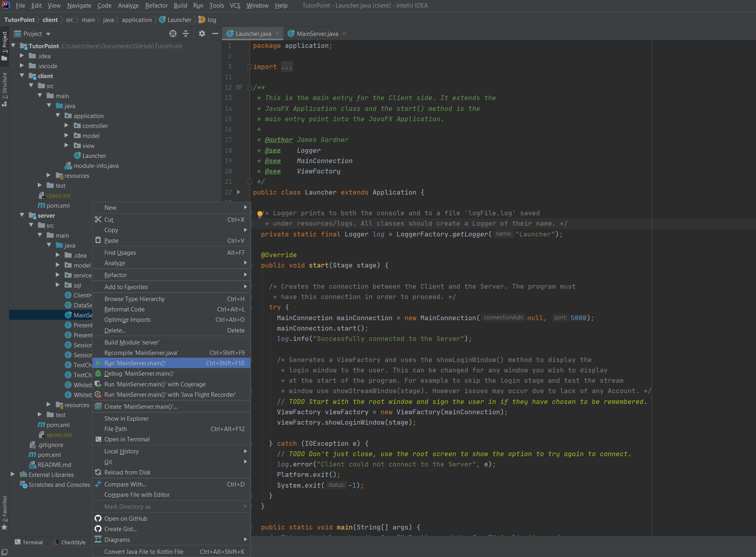Expand the .vscode folder
This screenshot has width=756, height=557.
(22, 66)
